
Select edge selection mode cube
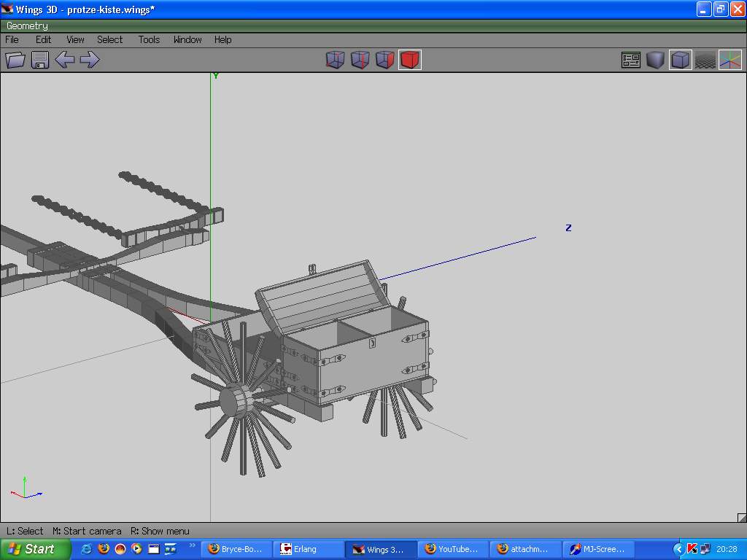[360, 60]
